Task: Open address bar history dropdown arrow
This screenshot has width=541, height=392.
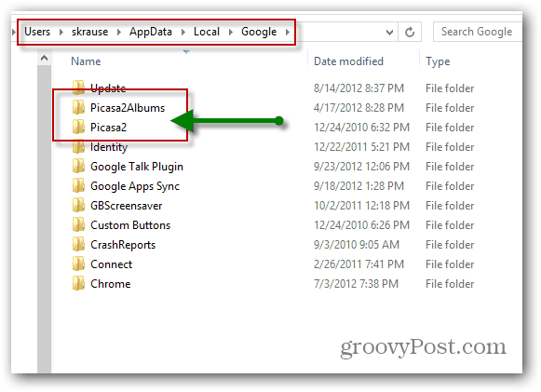Action: pos(389,33)
